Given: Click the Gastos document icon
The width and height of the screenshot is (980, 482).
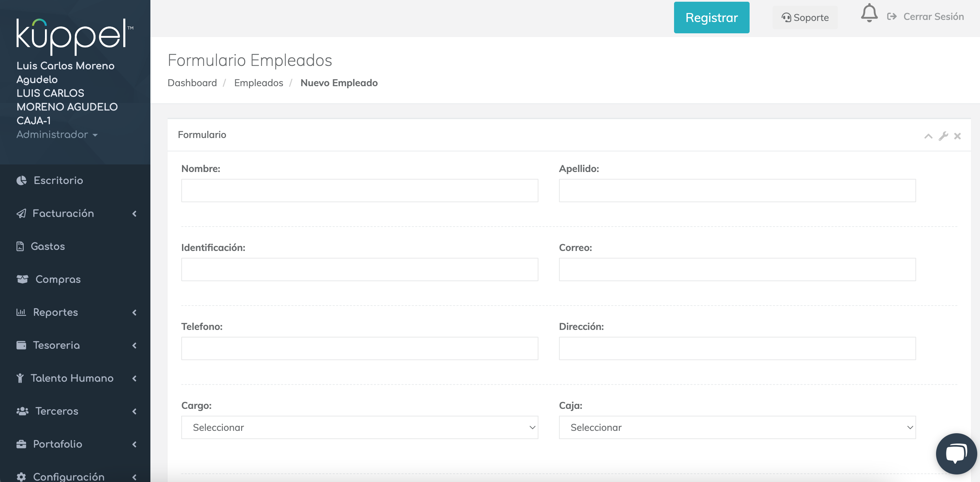Looking at the screenshot, I should tap(20, 246).
